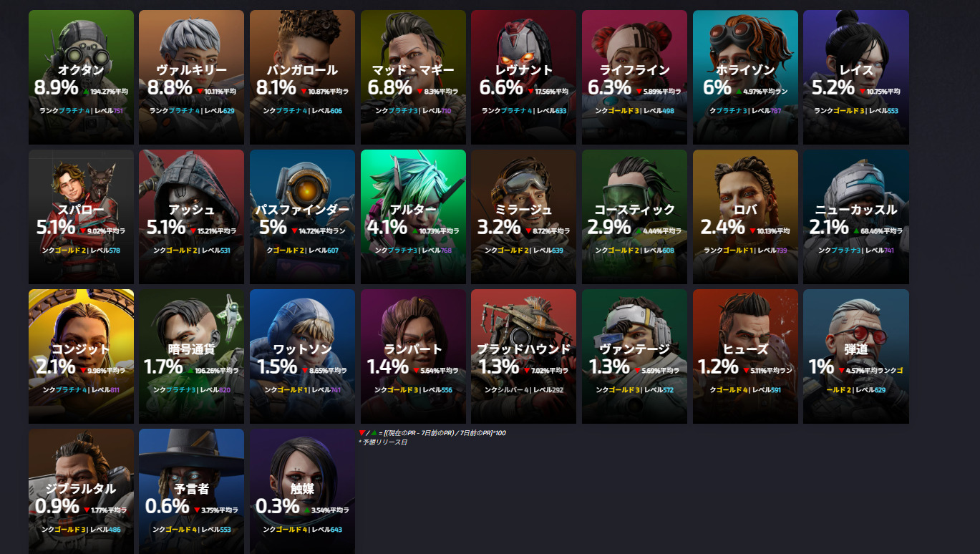Open the ニューカッスル legend card
The height and width of the screenshot is (554, 980).
point(856,217)
